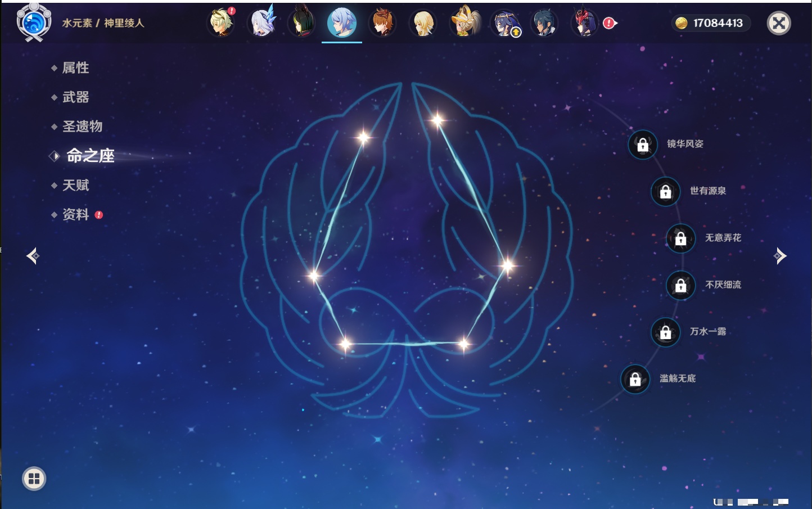The image size is (812, 509).
Task: Go to previous character with left arrow
Action: [33, 256]
